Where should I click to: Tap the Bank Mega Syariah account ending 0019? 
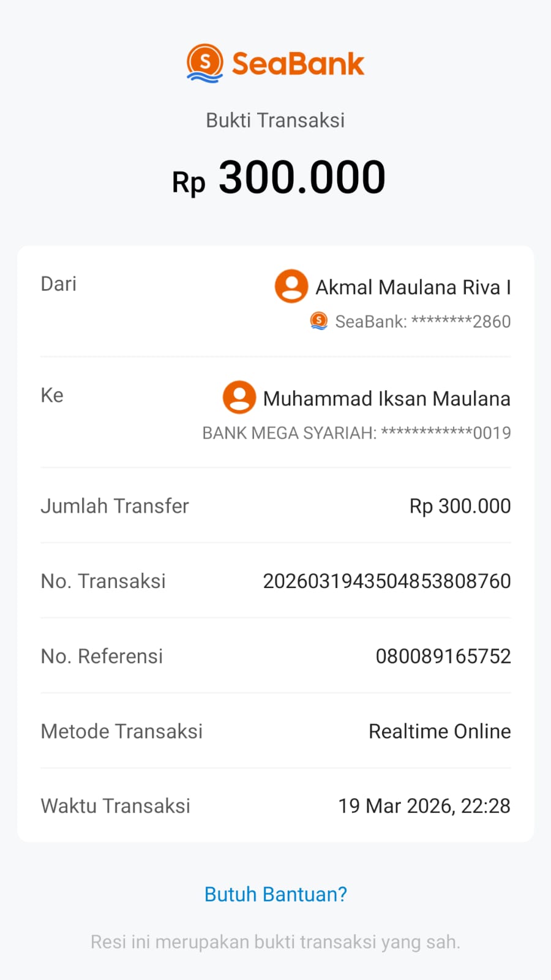[x=357, y=433]
